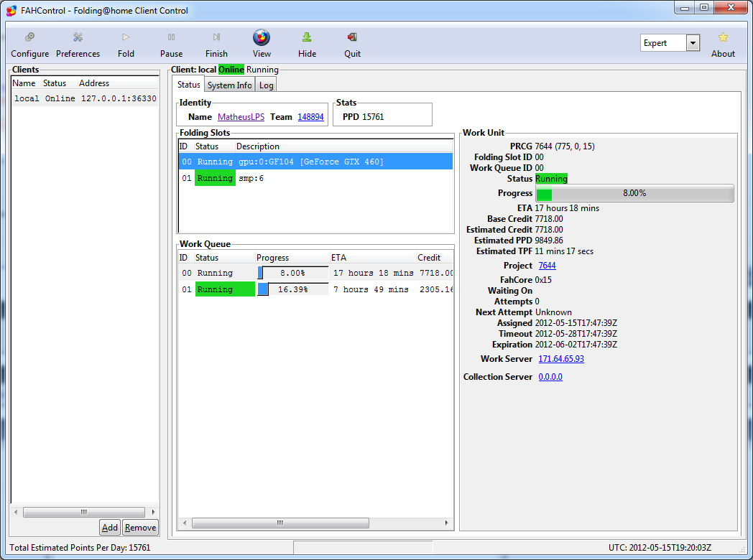Click the 8.00% queue progress bar
Screen dimensions: 753x560
pyautogui.click(x=293, y=273)
